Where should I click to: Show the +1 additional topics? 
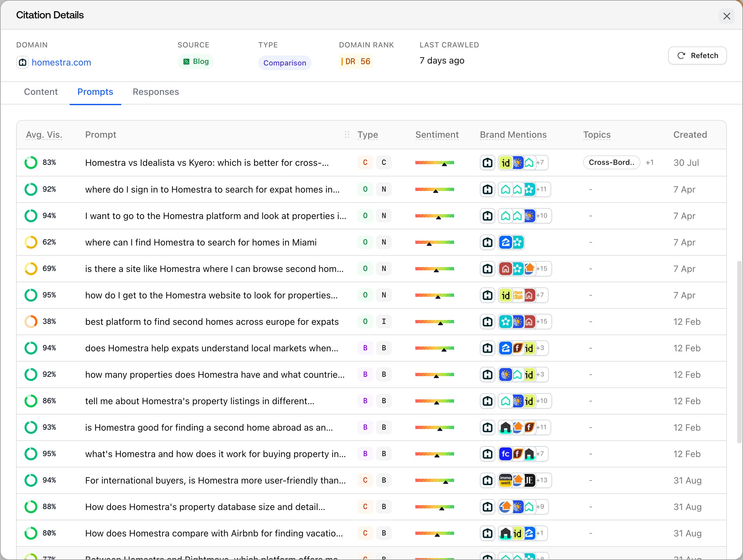point(649,163)
